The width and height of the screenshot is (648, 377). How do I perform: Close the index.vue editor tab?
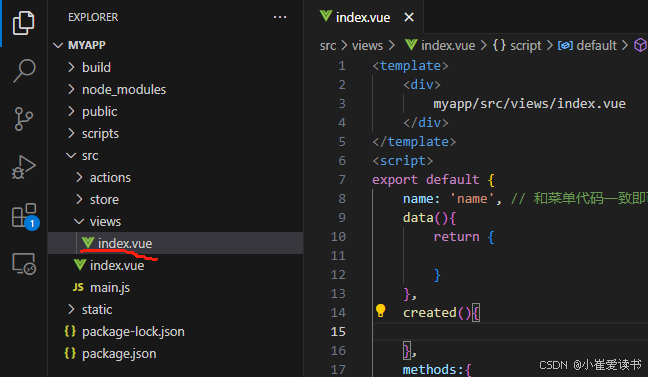click(409, 17)
